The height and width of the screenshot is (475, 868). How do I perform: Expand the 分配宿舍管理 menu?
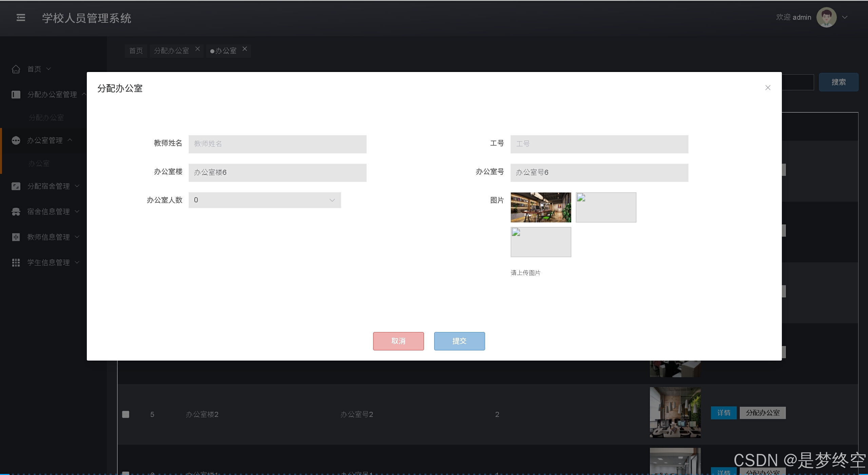[x=48, y=186]
